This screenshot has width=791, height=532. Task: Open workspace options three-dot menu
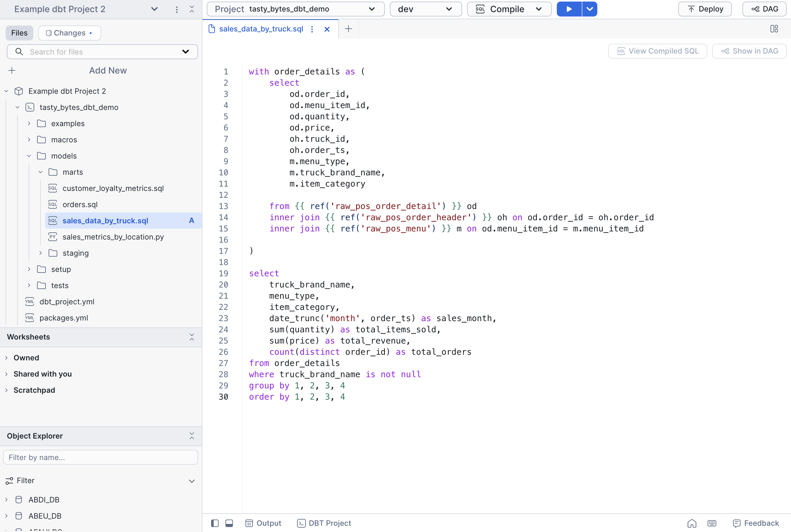[177, 9]
